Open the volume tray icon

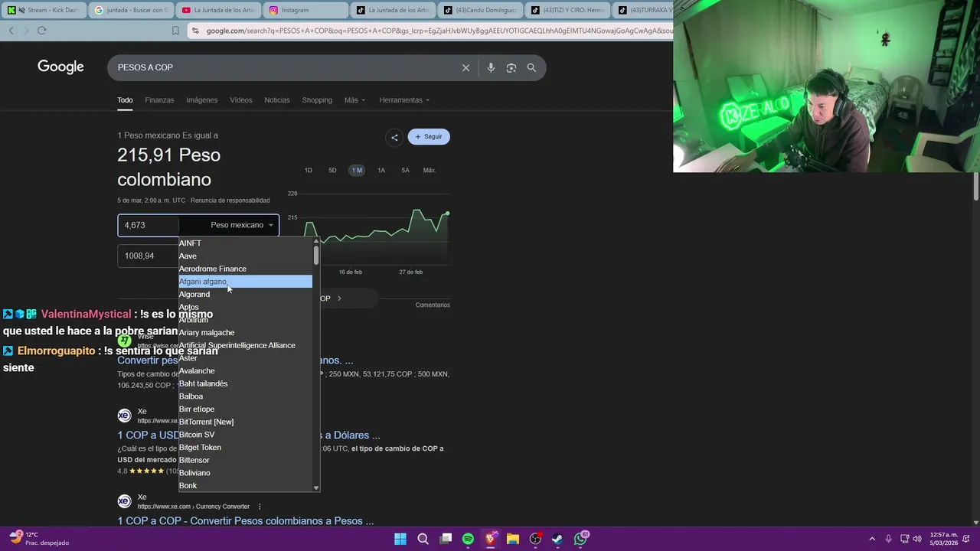click(917, 539)
